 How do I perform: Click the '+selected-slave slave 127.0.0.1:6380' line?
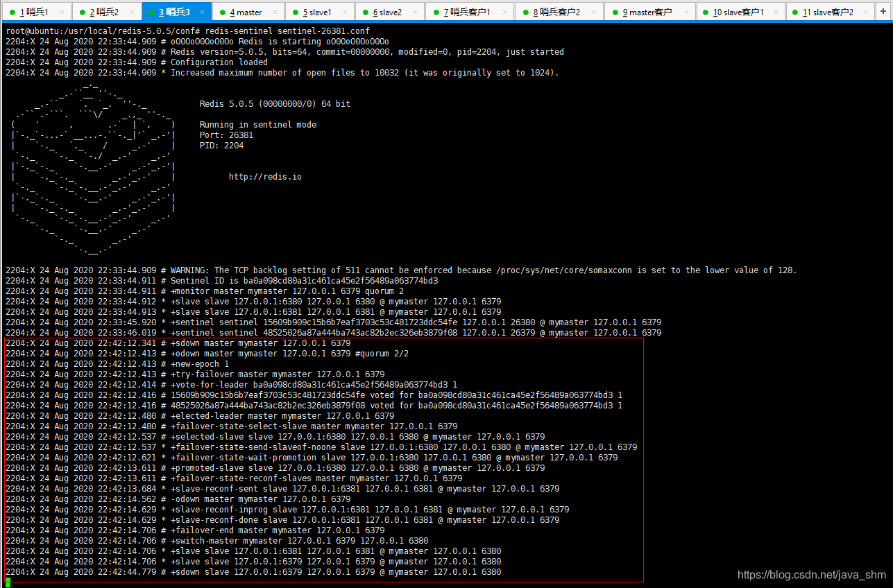tap(275, 437)
